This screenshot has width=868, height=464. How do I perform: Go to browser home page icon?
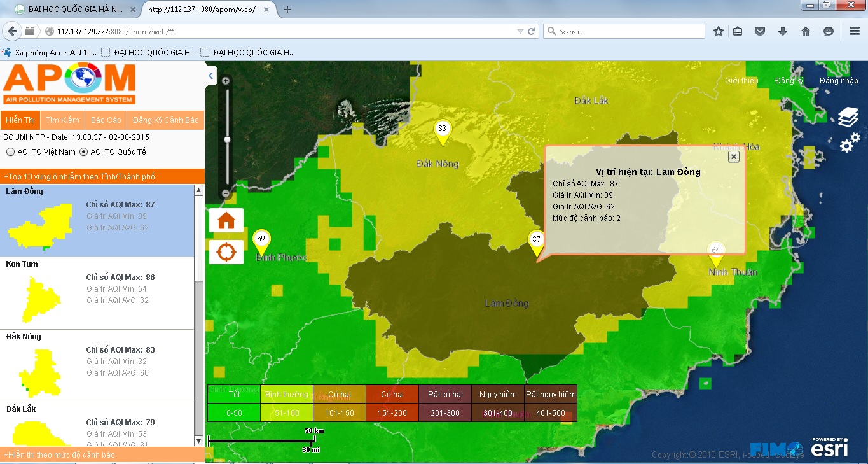tap(806, 31)
